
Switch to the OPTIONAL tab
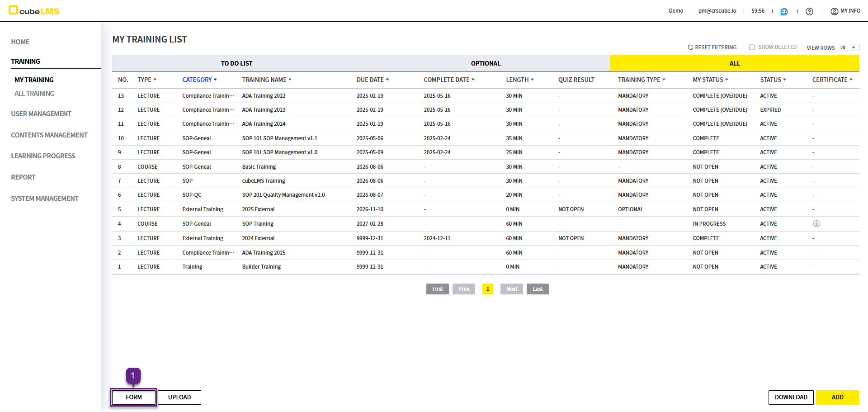[486, 63]
